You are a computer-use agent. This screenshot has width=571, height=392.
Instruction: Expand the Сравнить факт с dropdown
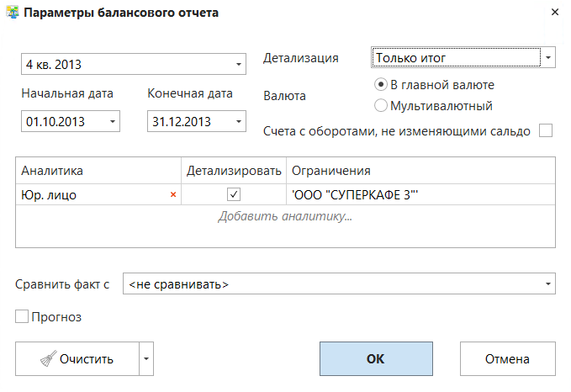click(x=547, y=284)
